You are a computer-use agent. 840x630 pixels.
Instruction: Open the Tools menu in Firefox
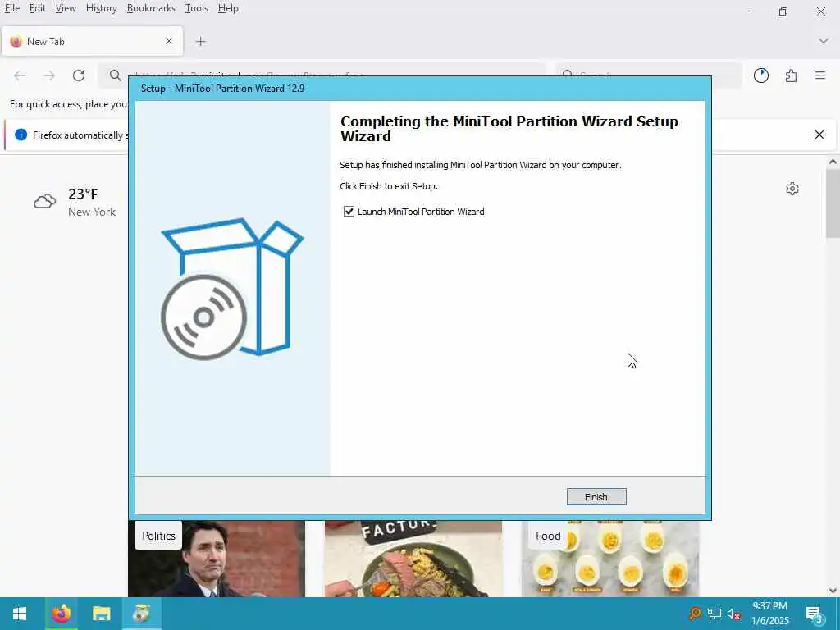(197, 8)
